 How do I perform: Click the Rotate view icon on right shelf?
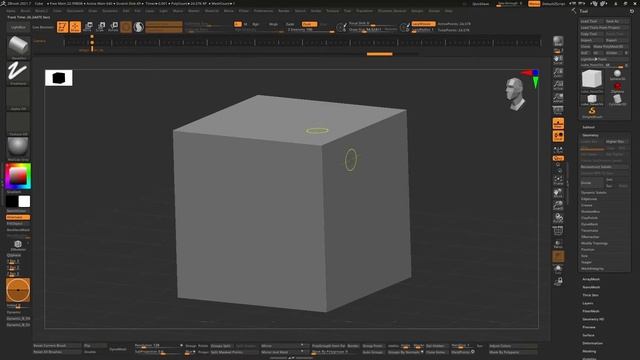pos(558,218)
